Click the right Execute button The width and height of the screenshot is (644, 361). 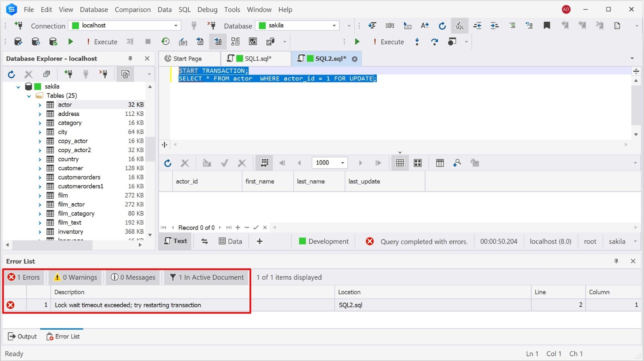[388, 42]
